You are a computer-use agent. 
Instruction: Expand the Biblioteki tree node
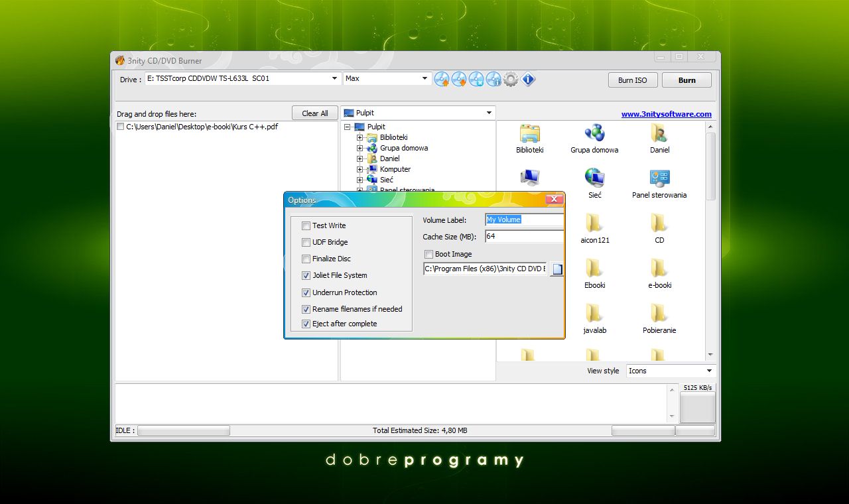[360, 137]
